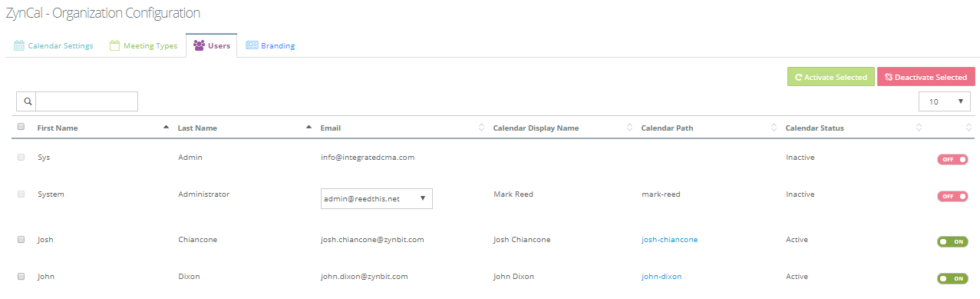Screen dimensions: 980x299
Task: Turn on the calendar for System Administrator
Action: [952, 196]
